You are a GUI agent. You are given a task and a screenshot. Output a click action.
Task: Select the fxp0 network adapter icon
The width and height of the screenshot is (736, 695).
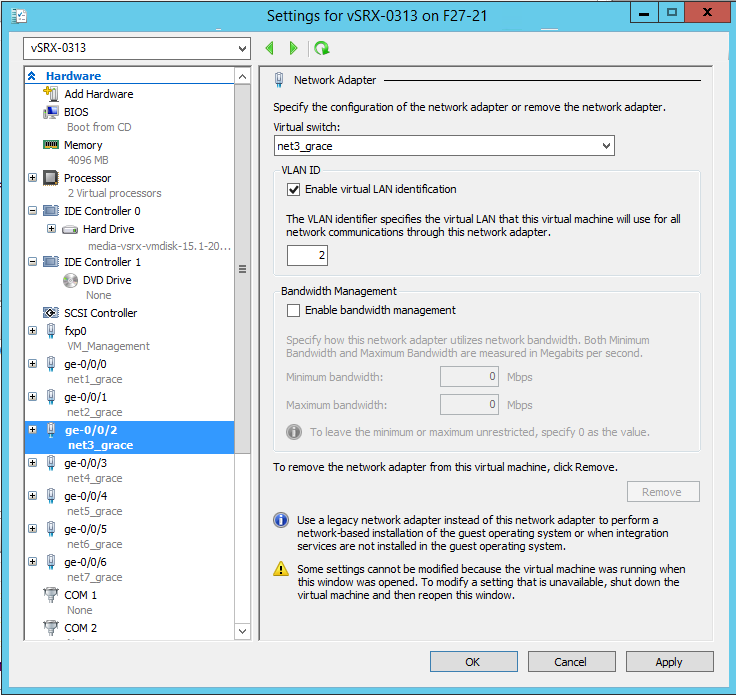(51, 331)
